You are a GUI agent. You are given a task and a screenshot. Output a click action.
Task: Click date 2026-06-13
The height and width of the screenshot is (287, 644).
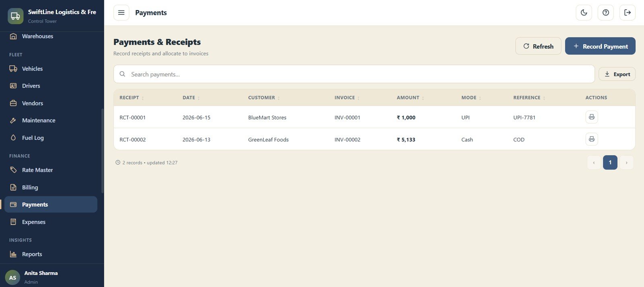pos(196,139)
